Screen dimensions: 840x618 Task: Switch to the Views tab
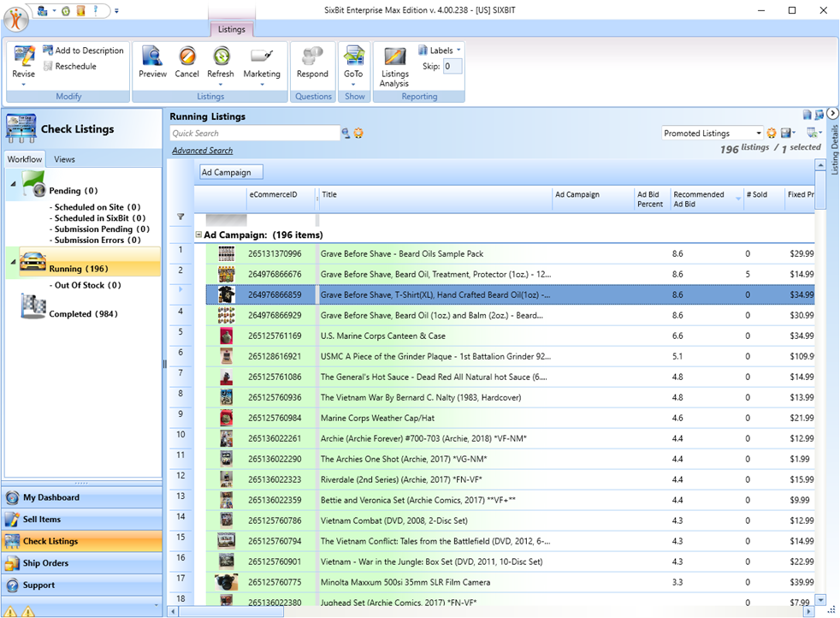64,159
